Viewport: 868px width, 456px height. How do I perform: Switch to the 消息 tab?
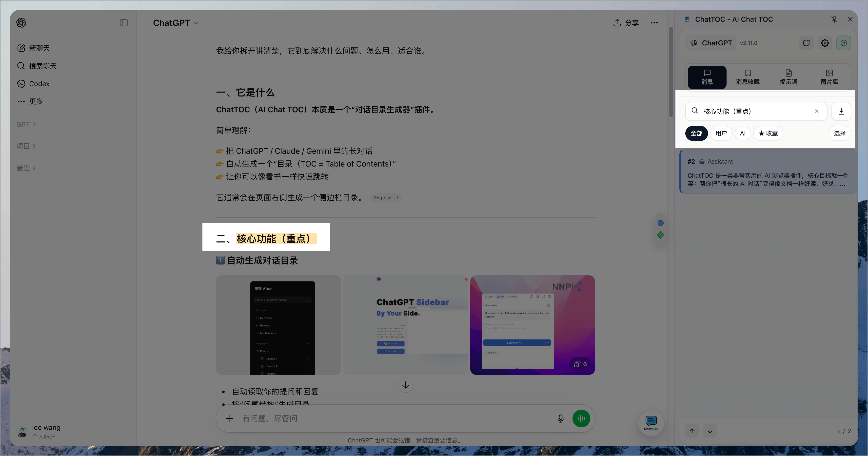707,77
